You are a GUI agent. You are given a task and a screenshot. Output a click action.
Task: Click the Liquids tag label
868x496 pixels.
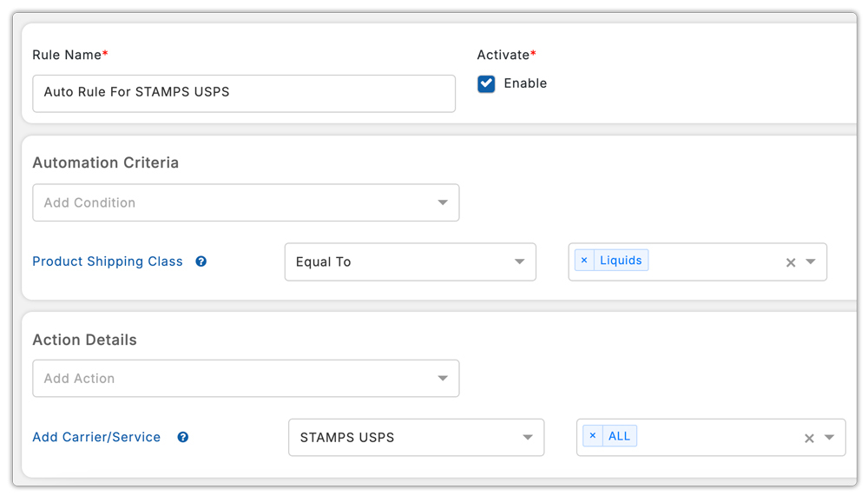(621, 260)
